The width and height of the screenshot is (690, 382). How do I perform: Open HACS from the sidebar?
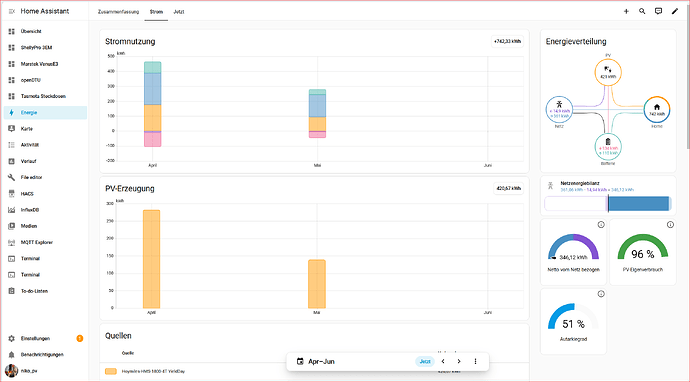tap(45, 194)
